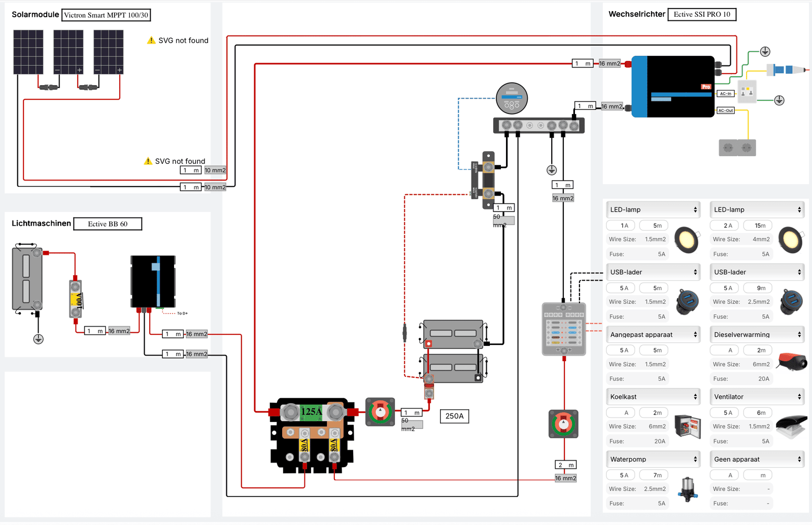Click the round battery monitor display icon
The width and height of the screenshot is (812, 525).
click(x=513, y=98)
